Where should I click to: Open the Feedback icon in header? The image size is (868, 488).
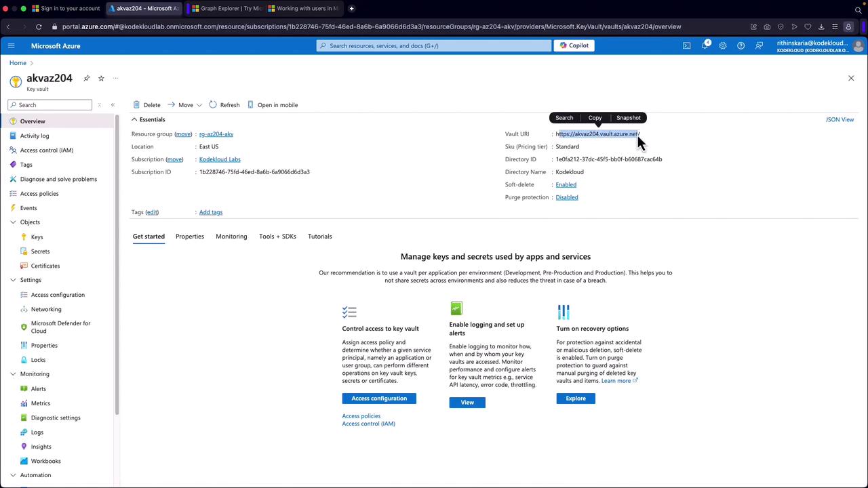coord(759,45)
